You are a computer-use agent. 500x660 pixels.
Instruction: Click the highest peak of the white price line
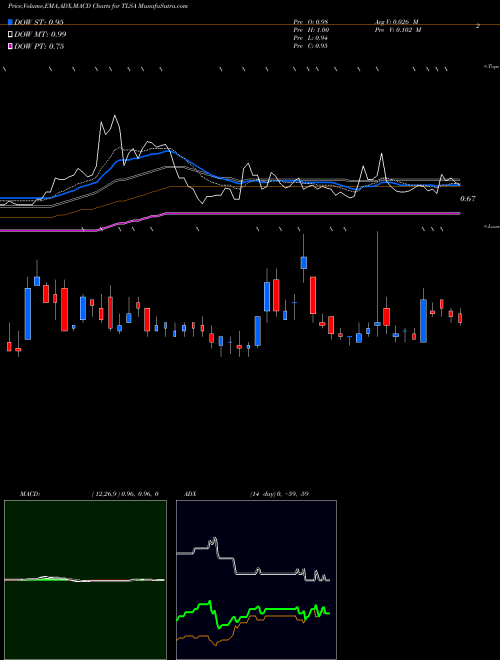coord(115,116)
